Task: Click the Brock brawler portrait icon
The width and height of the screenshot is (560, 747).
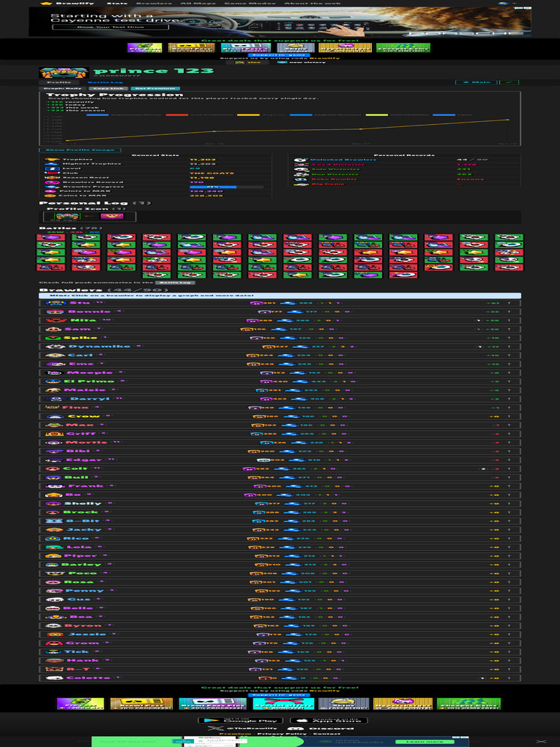Action: 52,512
